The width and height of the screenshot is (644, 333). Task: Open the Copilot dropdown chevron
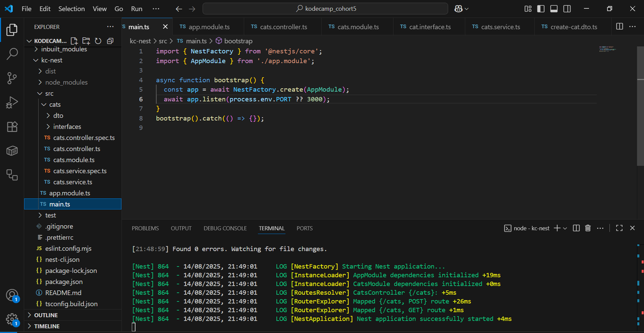tap(466, 9)
